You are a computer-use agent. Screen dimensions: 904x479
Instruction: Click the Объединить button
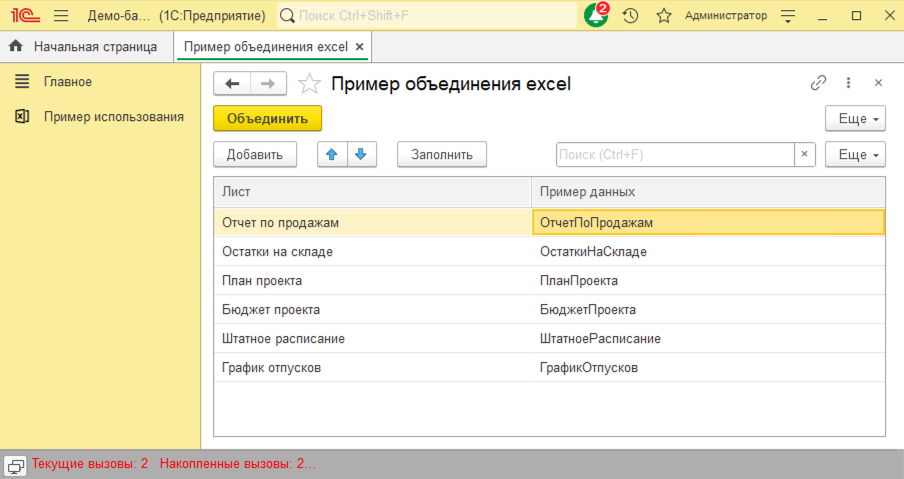(x=268, y=119)
